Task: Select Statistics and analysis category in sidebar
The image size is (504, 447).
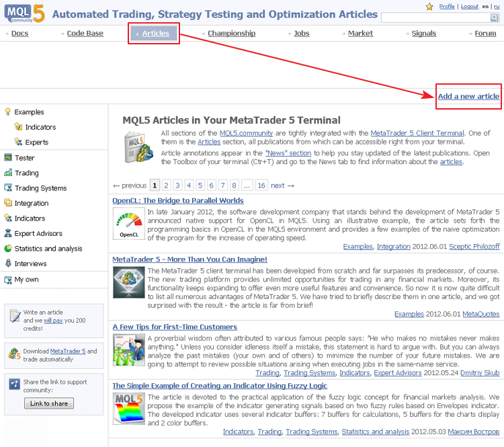Action: (x=48, y=249)
